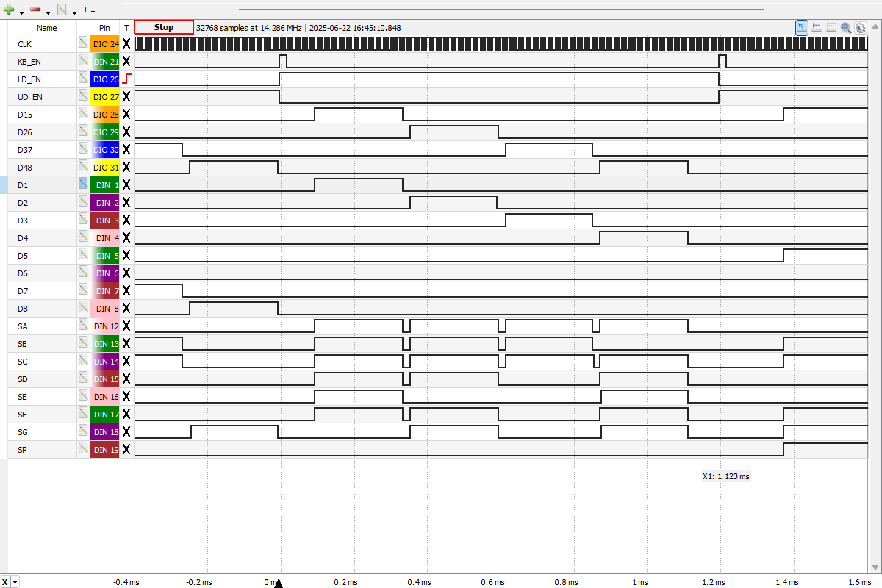This screenshot has height=588, width=882.
Task: Open the edit properties icon for CLK
Action: tap(83, 44)
